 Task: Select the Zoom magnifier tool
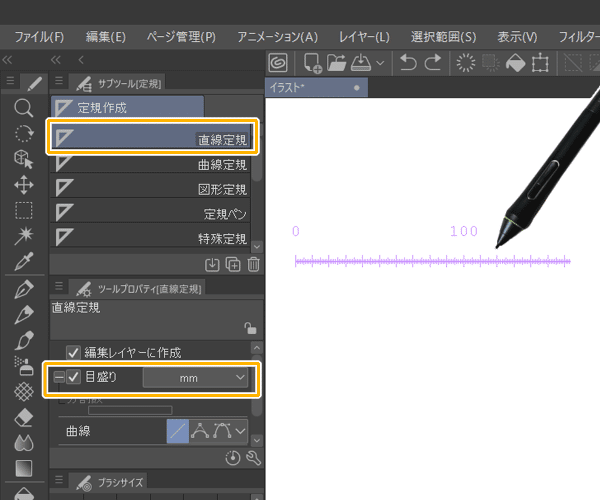tap(24, 108)
